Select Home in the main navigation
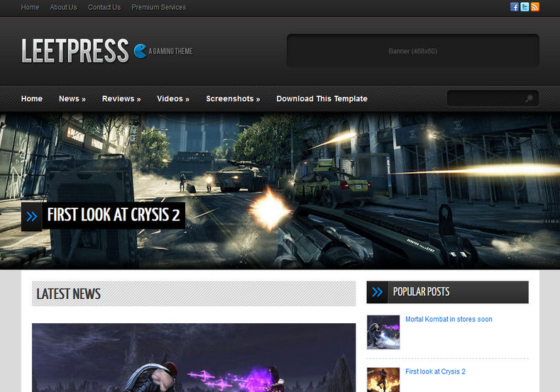560x392 pixels. coord(32,99)
